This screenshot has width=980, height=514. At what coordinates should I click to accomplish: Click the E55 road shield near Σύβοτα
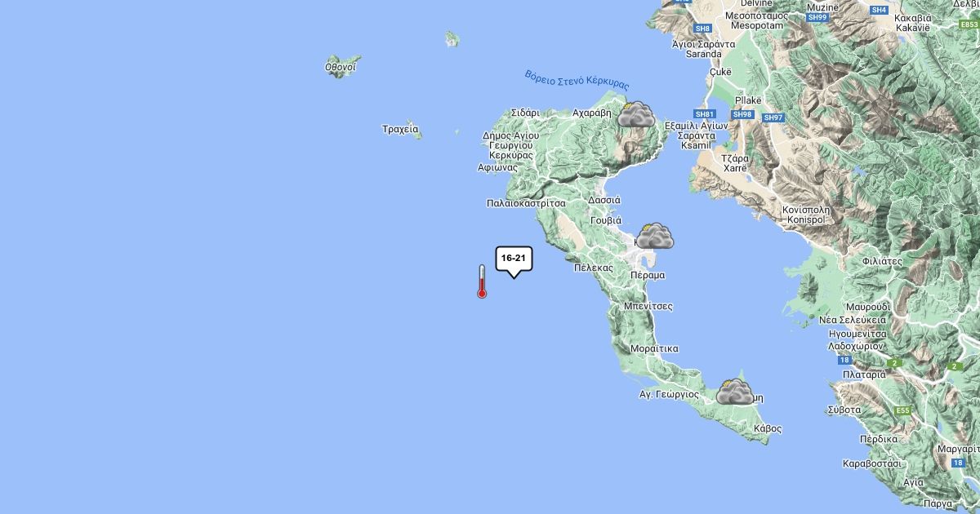903,410
